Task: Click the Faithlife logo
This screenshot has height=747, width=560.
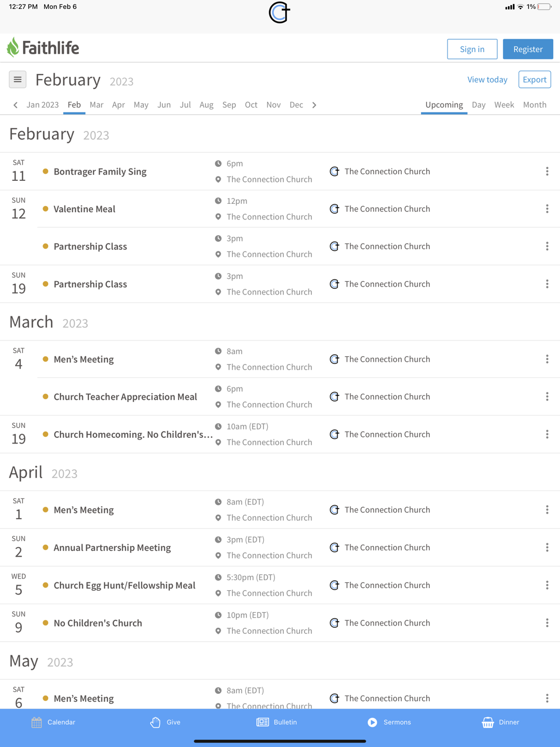Action: tap(43, 48)
